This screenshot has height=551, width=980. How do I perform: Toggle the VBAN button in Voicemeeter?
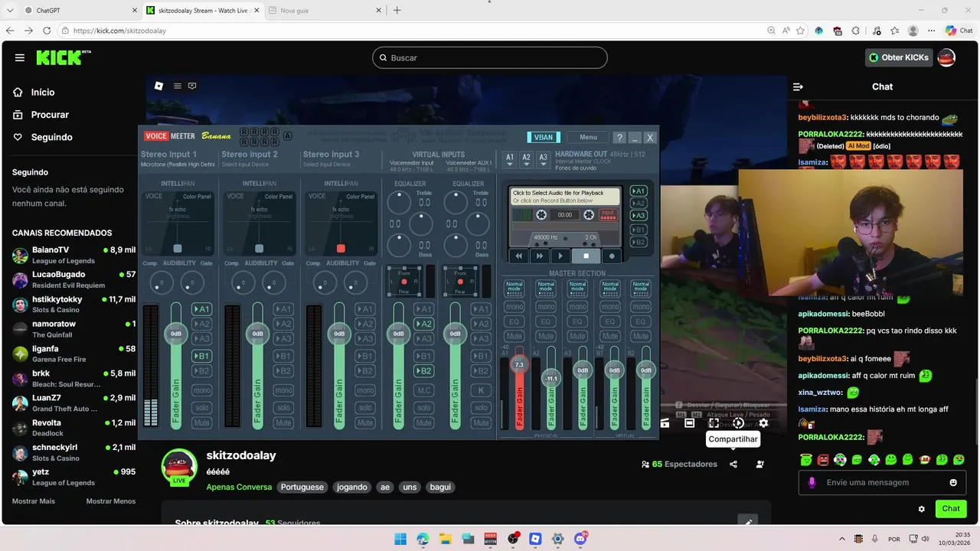click(x=544, y=138)
